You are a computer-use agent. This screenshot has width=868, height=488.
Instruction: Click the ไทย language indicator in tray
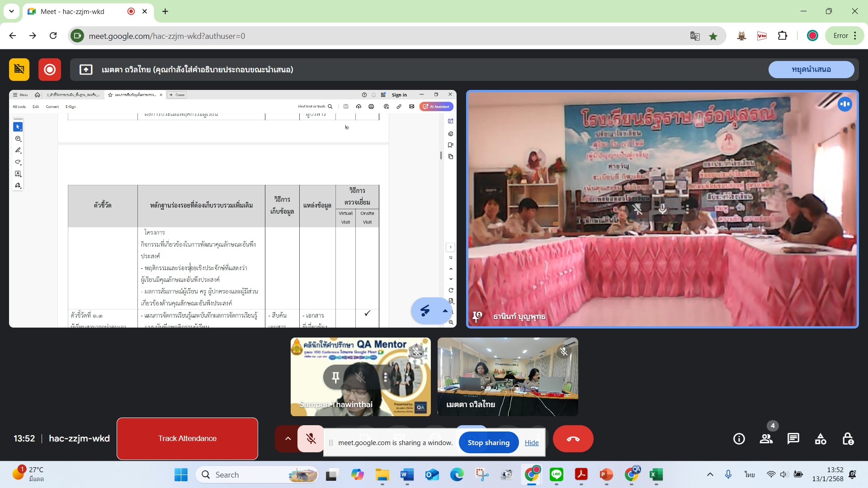750,474
